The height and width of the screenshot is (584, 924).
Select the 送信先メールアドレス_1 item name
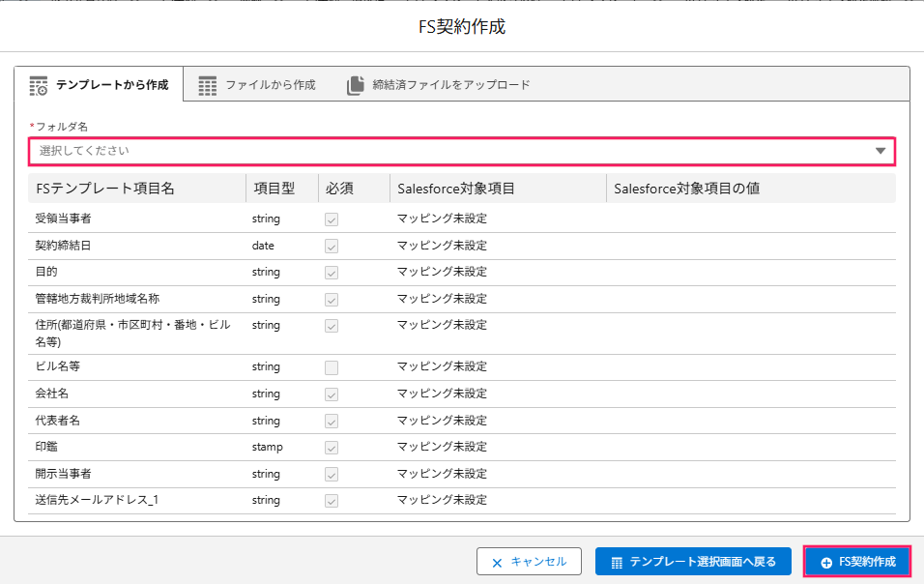[x=97, y=500]
